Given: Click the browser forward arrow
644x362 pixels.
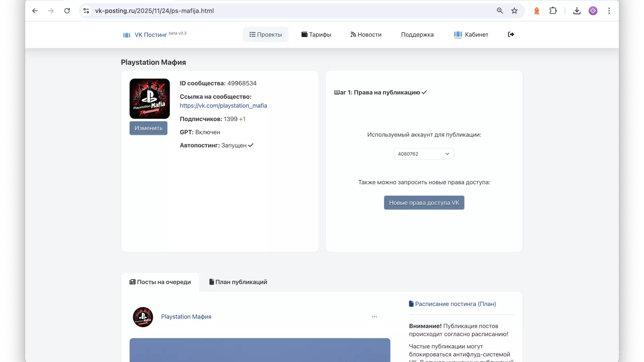Looking at the screenshot, I should click(51, 11).
